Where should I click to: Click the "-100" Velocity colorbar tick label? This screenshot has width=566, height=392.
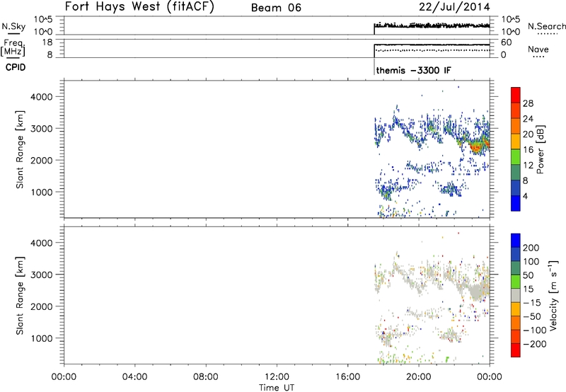pos(535,330)
